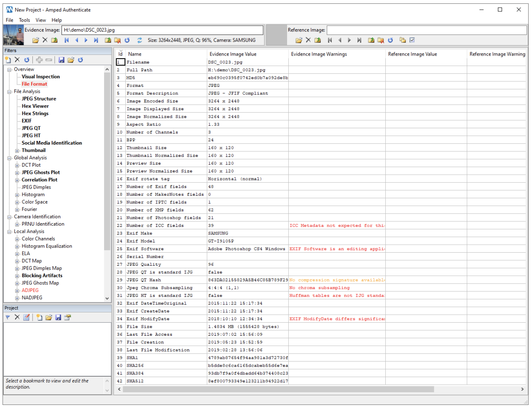Collapse the Camera Identification group
The width and height of the screenshot is (532, 410).
point(9,217)
